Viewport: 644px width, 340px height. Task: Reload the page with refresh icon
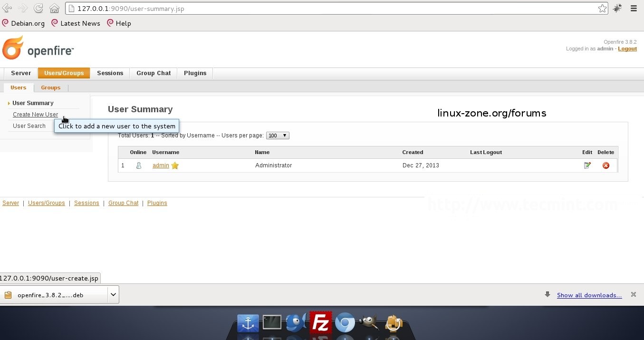pos(38,8)
